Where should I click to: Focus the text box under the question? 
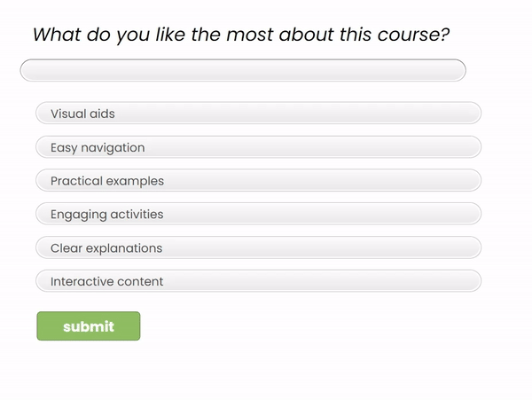coord(242,70)
